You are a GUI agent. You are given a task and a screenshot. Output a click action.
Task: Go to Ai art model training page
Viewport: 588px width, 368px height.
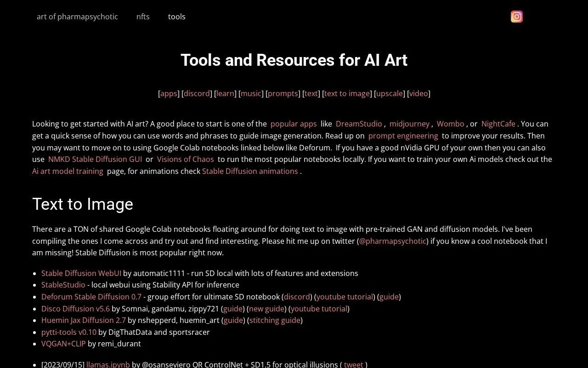[68, 171]
